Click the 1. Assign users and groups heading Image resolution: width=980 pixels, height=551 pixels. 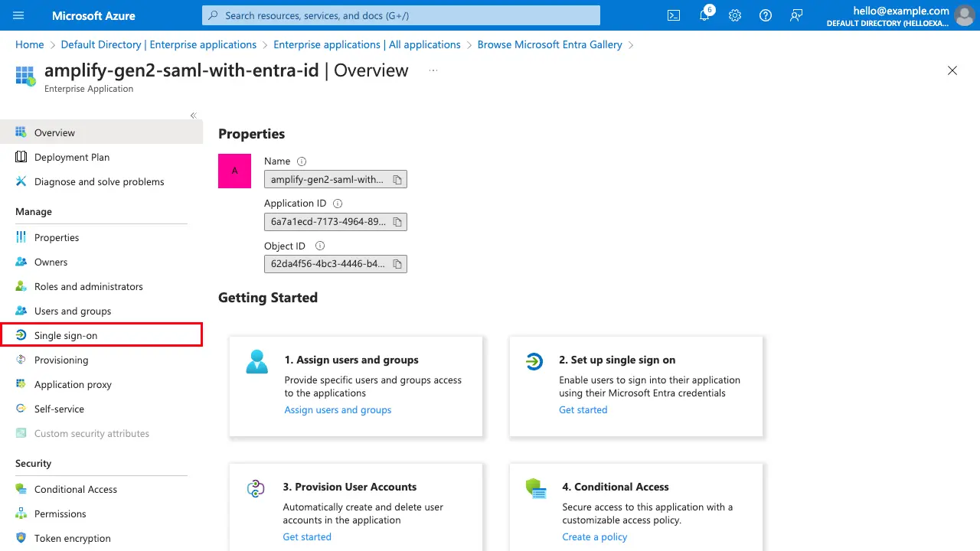click(x=351, y=360)
